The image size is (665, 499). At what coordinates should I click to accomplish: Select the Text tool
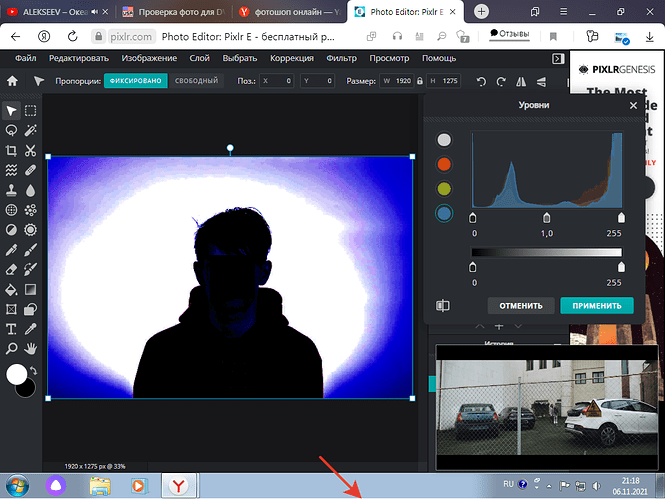(11, 329)
